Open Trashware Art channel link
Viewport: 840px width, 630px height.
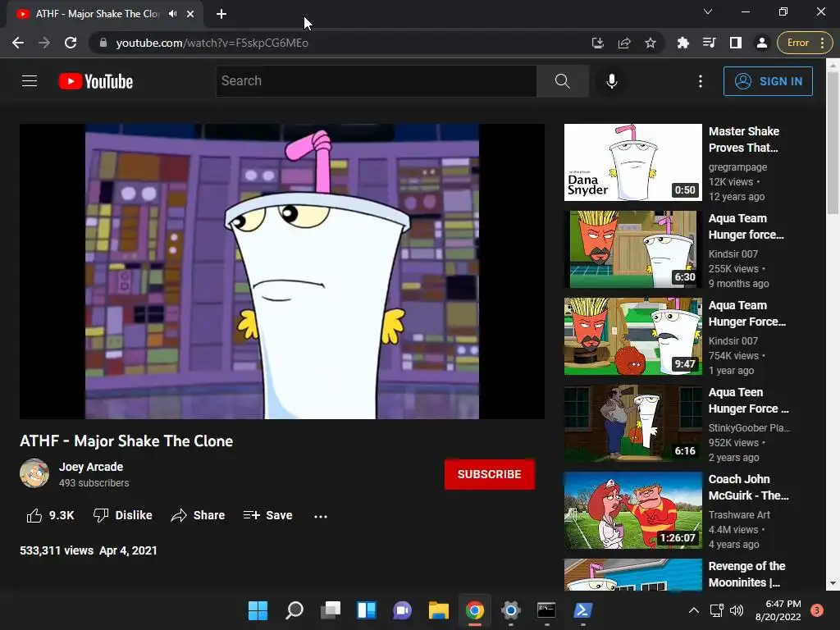click(x=739, y=515)
